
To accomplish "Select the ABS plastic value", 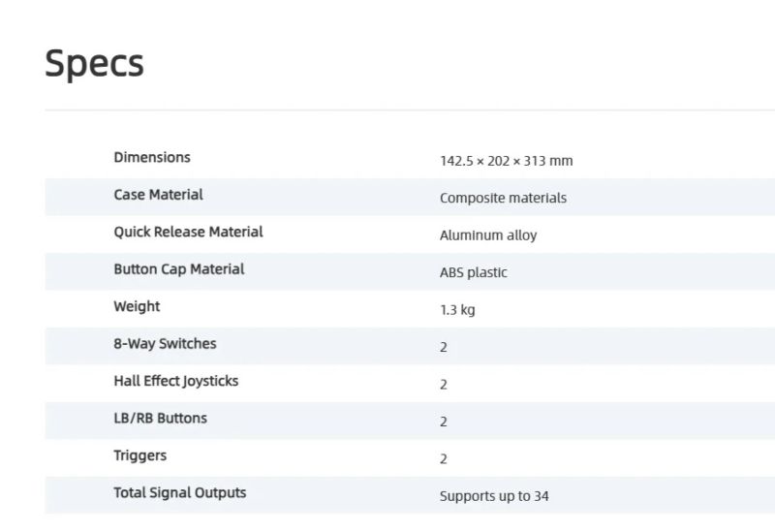I will pyautogui.click(x=473, y=272).
